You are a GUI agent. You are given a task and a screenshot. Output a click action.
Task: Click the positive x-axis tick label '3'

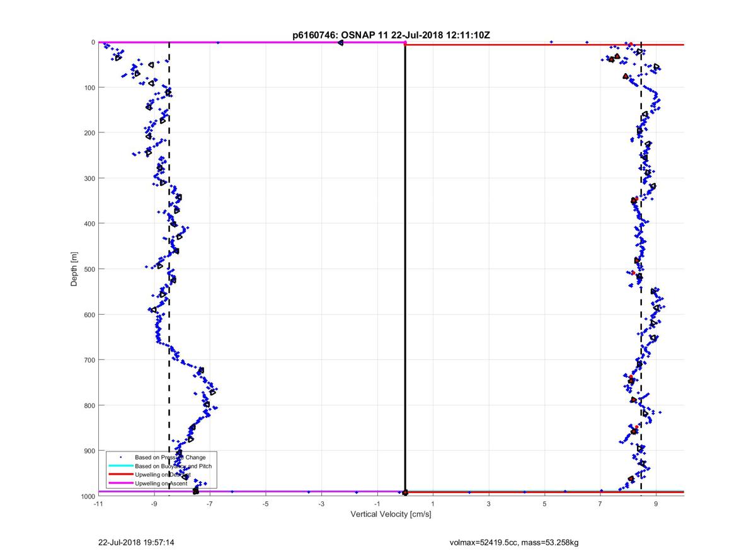(x=489, y=504)
